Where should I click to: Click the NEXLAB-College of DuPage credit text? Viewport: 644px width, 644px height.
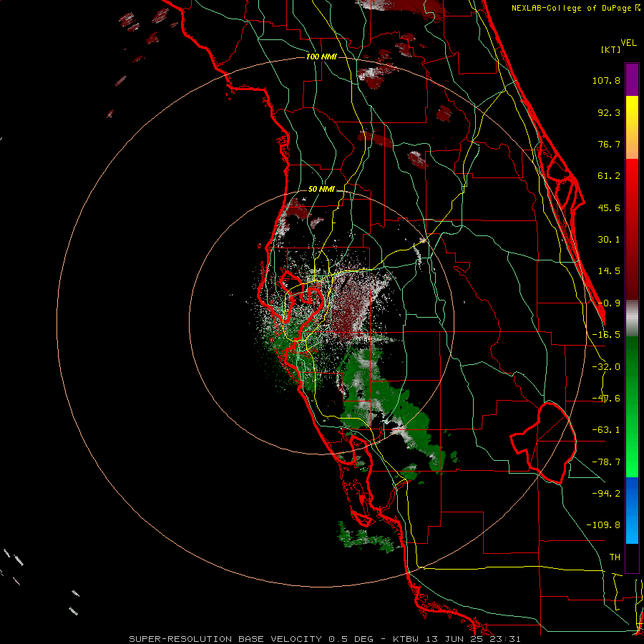[575, 8]
